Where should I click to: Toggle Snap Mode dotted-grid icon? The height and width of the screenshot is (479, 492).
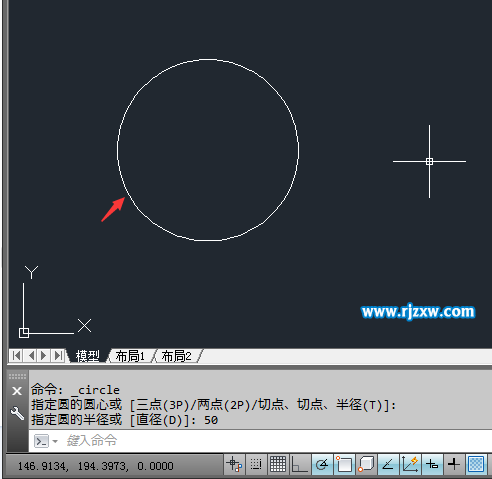tap(256, 464)
